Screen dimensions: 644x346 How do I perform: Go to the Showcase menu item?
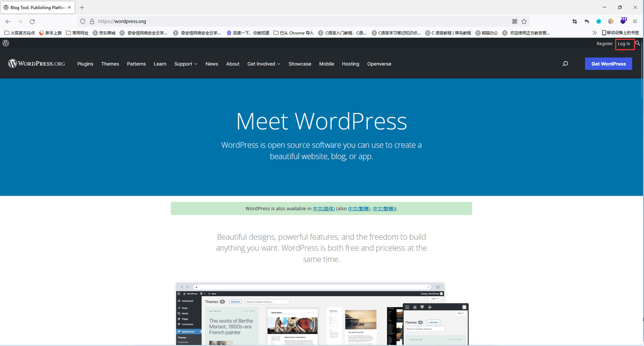(x=300, y=64)
